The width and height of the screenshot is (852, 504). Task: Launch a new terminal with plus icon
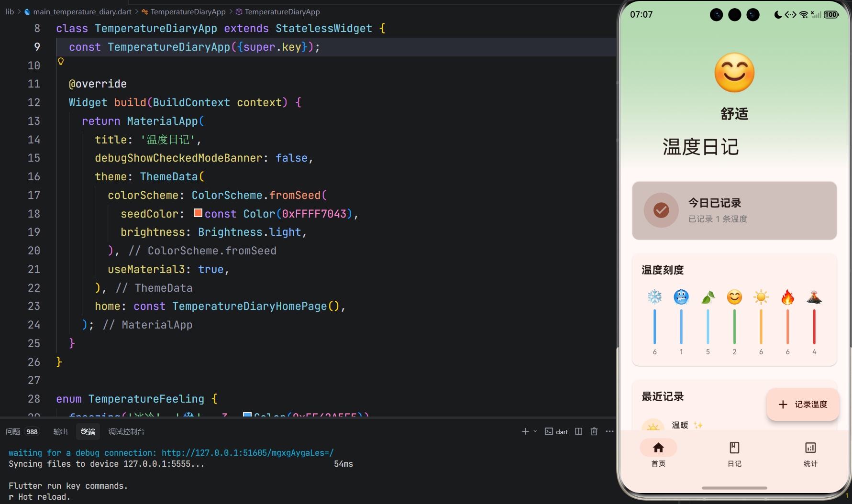tap(525, 431)
